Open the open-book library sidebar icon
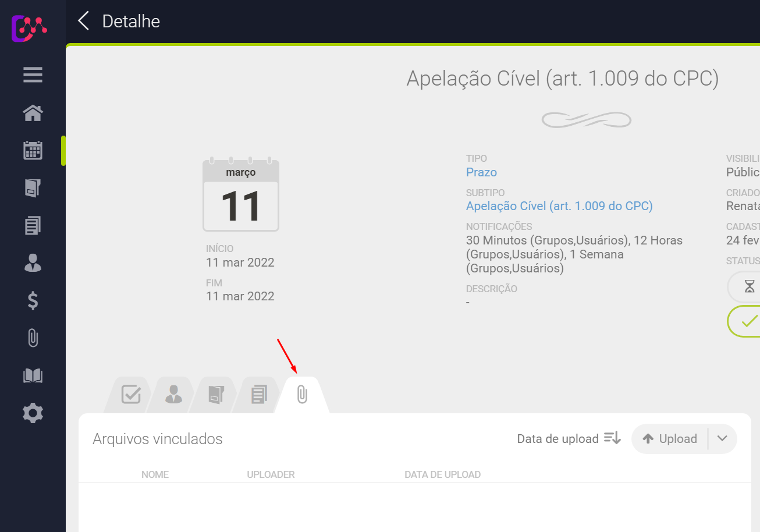The height and width of the screenshot is (532, 760). (33, 376)
